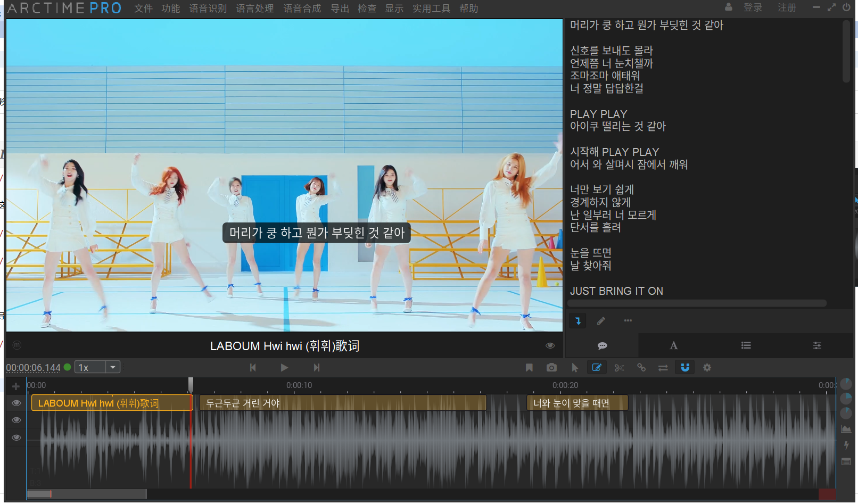Toggle visibility of the second track eye
The image size is (858, 504).
click(16, 420)
